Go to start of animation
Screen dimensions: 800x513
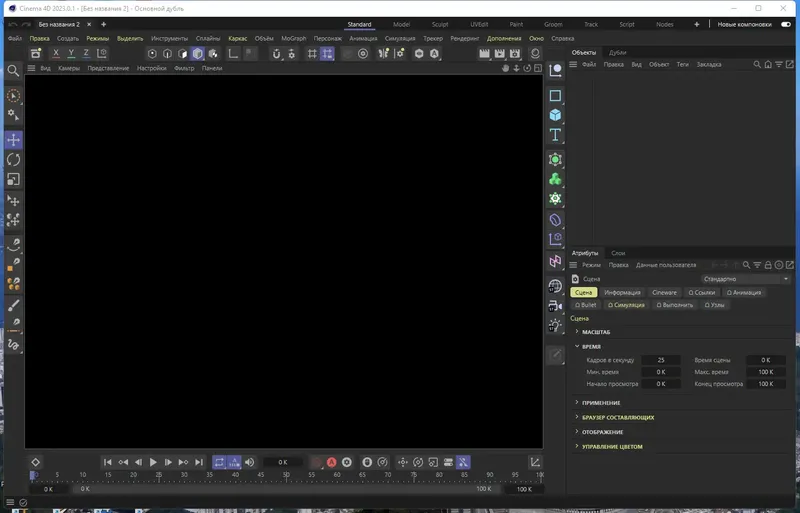(x=108, y=462)
